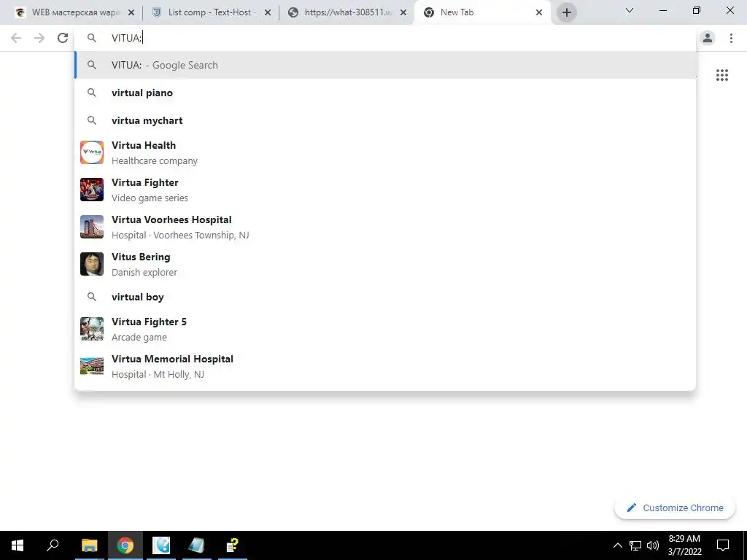Open the network status tray icon
Image resolution: width=747 pixels, height=560 pixels.
click(x=635, y=545)
